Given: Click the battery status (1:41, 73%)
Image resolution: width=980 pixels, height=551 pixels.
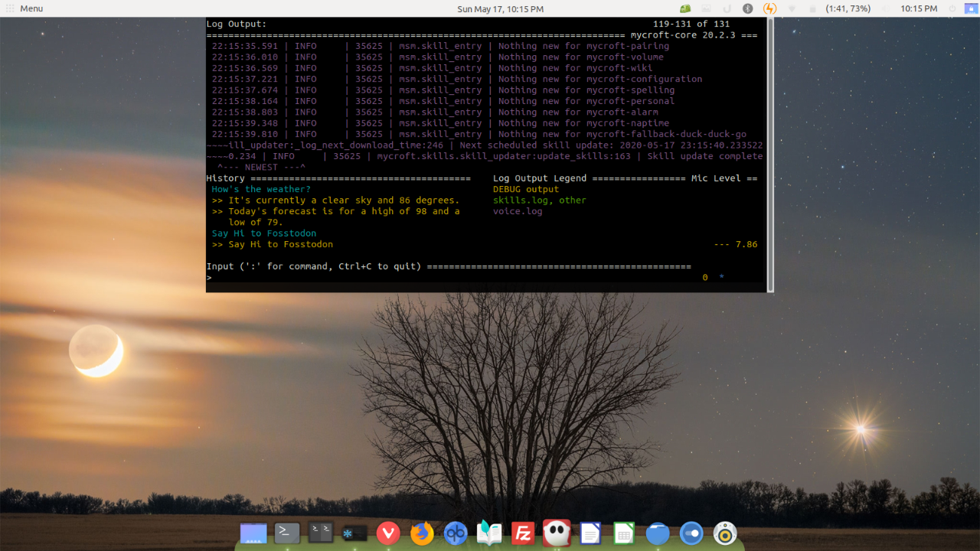Looking at the screenshot, I should point(848,8).
